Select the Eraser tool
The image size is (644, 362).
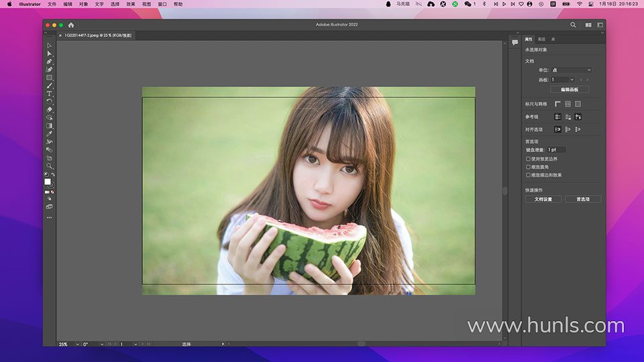49,109
